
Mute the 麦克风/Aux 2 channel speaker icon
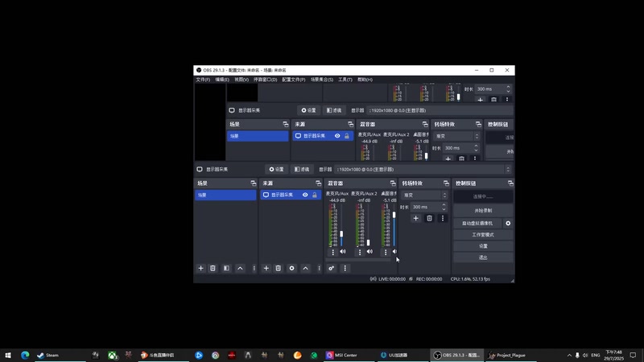pyautogui.click(x=369, y=252)
